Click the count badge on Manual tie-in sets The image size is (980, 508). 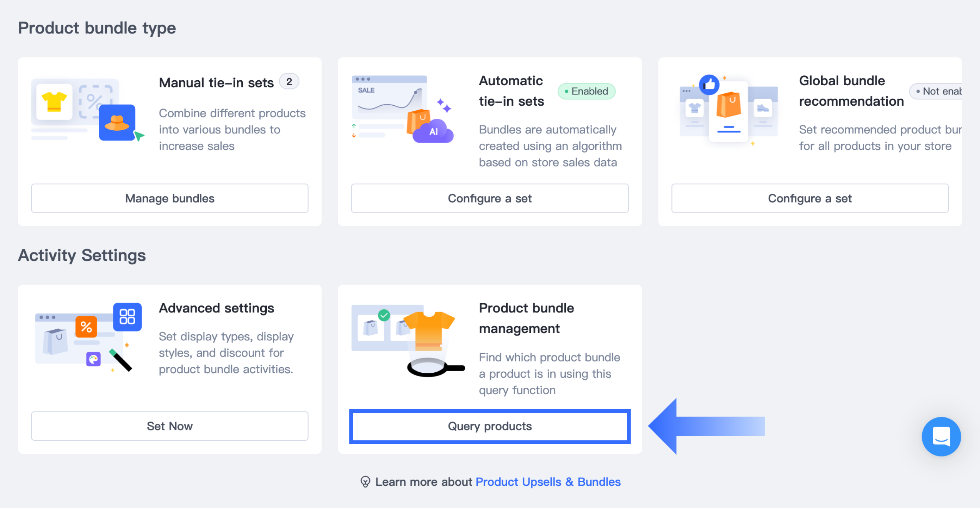289,82
